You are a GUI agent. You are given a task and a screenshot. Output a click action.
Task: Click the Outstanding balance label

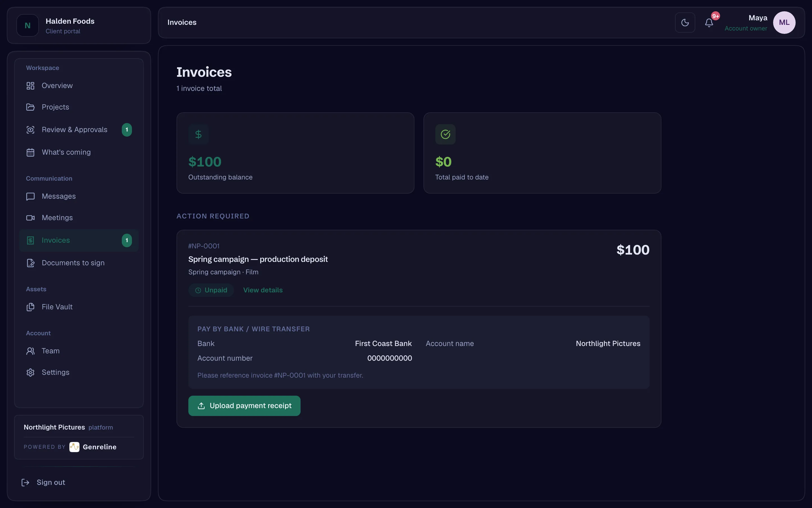click(220, 177)
